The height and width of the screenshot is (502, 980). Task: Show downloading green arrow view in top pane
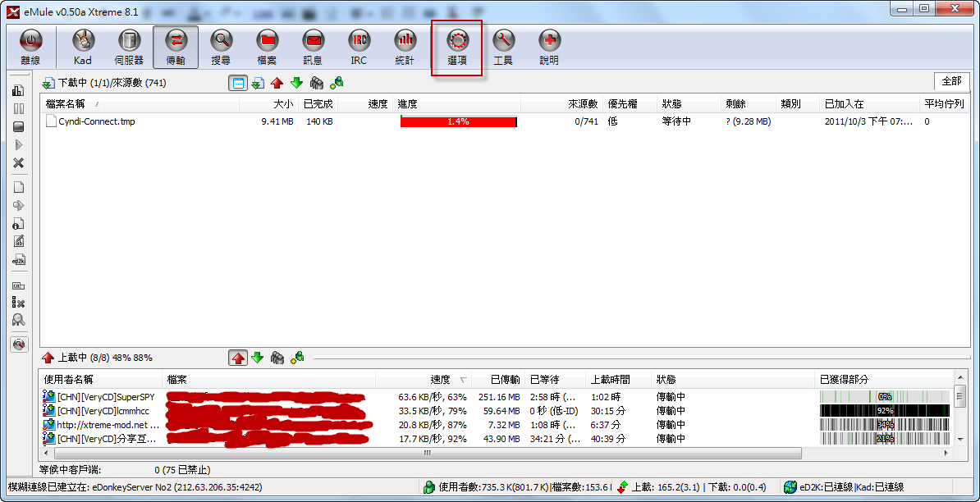(296, 82)
